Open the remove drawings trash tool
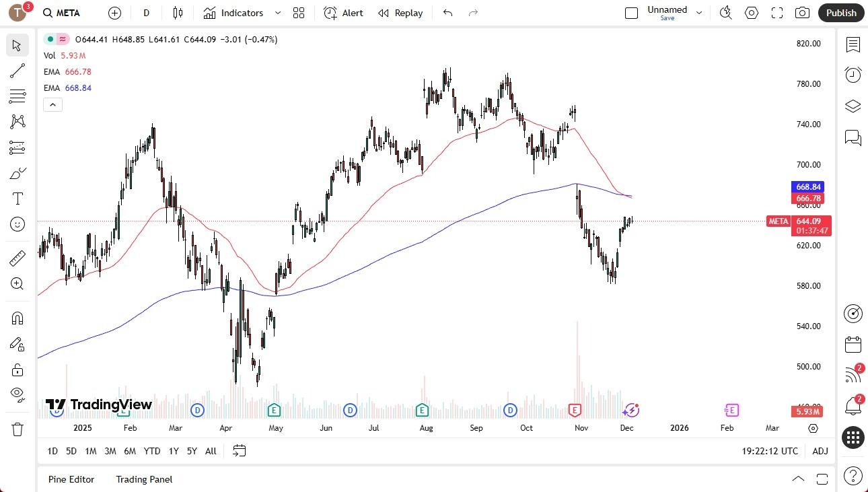The width and height of the screenshot is (868, 492). point(17,429)
